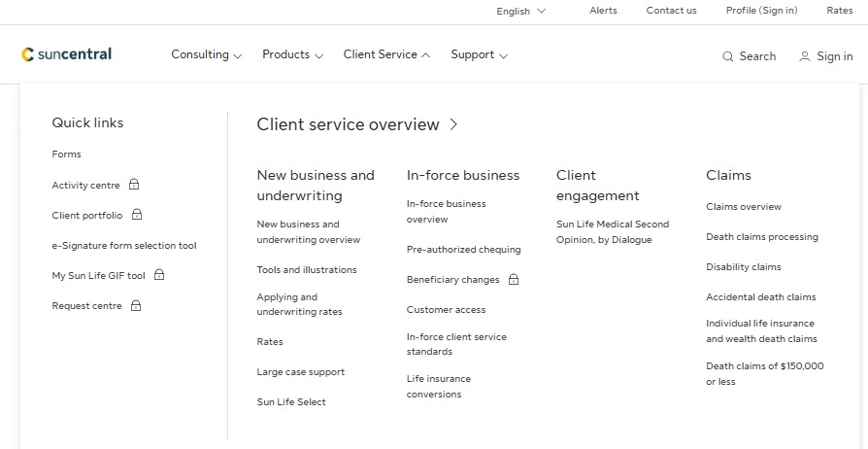Viewport: 868px width, 449px height.
Task: Click arrow next to Client service overview
Action: 453,124
